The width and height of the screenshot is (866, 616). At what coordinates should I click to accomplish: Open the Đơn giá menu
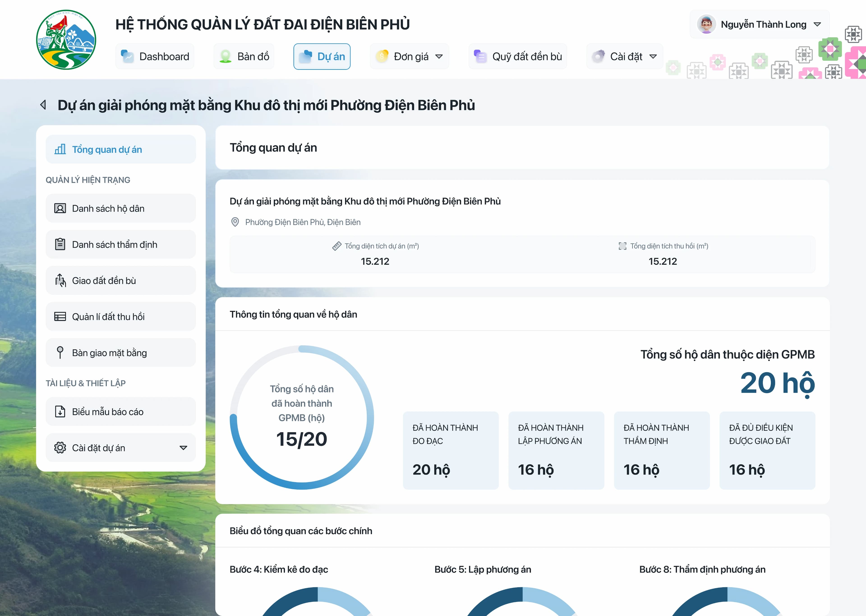pyautogui.click(x=410, y=57)
